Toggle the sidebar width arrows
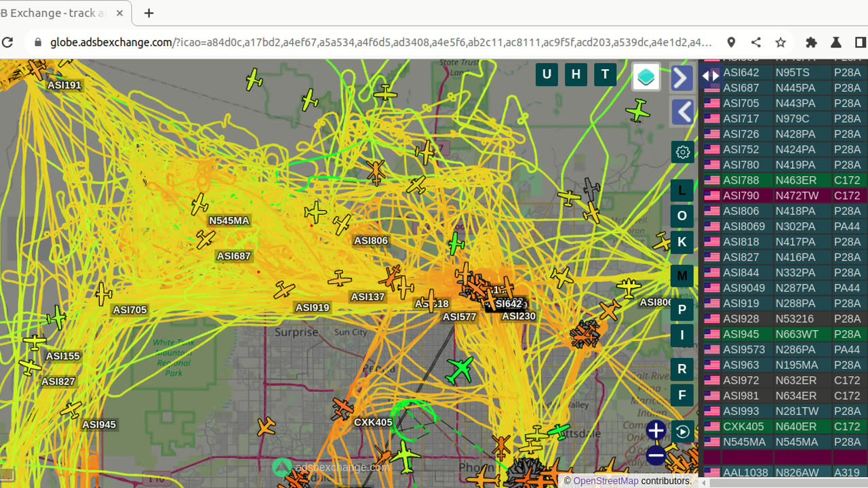 click(x=710, y=76)
